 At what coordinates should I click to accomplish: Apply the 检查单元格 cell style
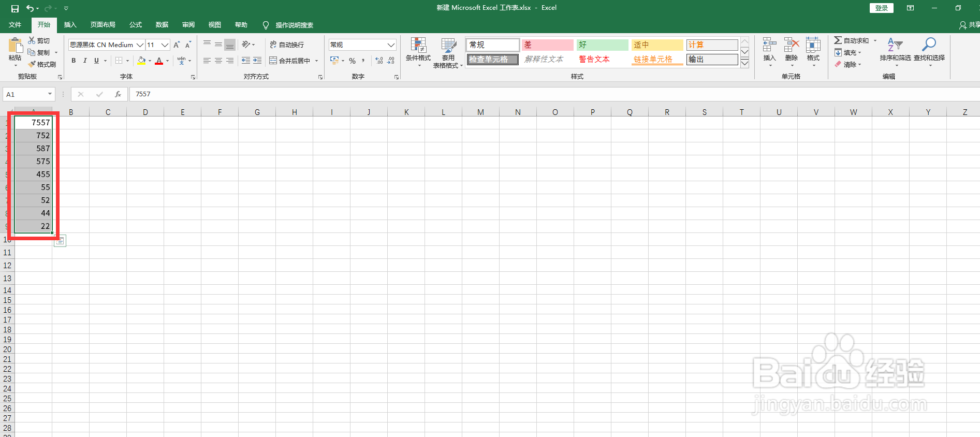tap(492, 59)
